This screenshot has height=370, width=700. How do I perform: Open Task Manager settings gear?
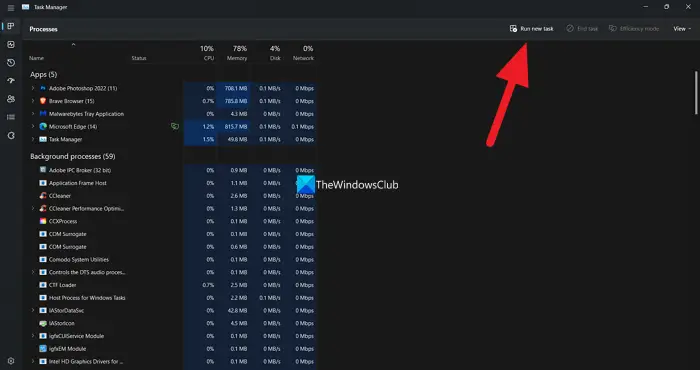[11, 361]
